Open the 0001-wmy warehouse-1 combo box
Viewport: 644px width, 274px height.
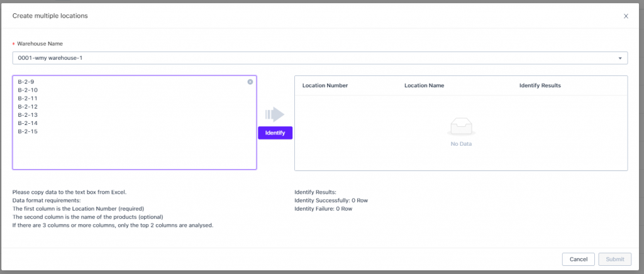(320, 58)
